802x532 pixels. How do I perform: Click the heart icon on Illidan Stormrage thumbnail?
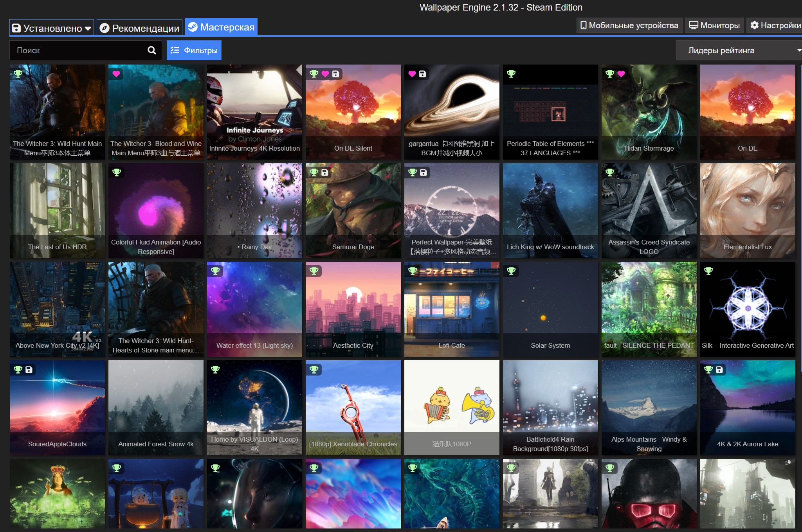621,74
